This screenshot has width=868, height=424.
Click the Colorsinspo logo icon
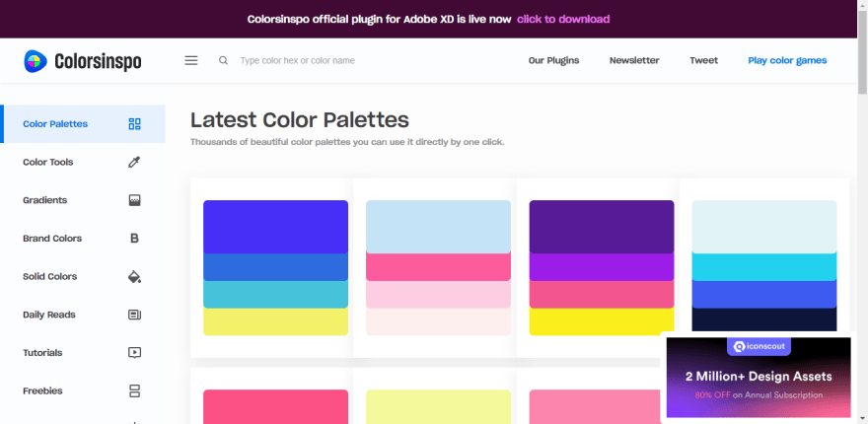click(36, 61)
